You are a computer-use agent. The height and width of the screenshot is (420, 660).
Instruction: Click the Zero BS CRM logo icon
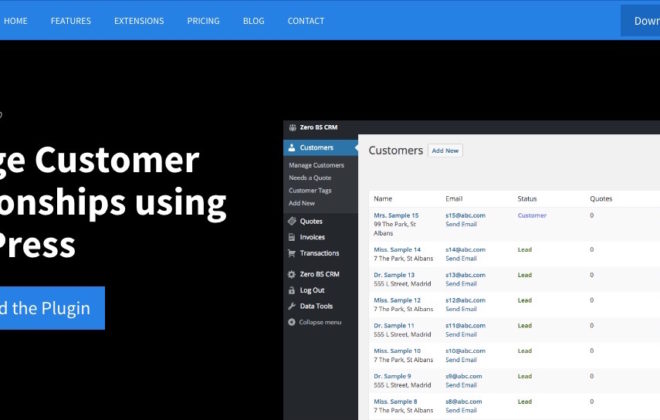(292, 128)
